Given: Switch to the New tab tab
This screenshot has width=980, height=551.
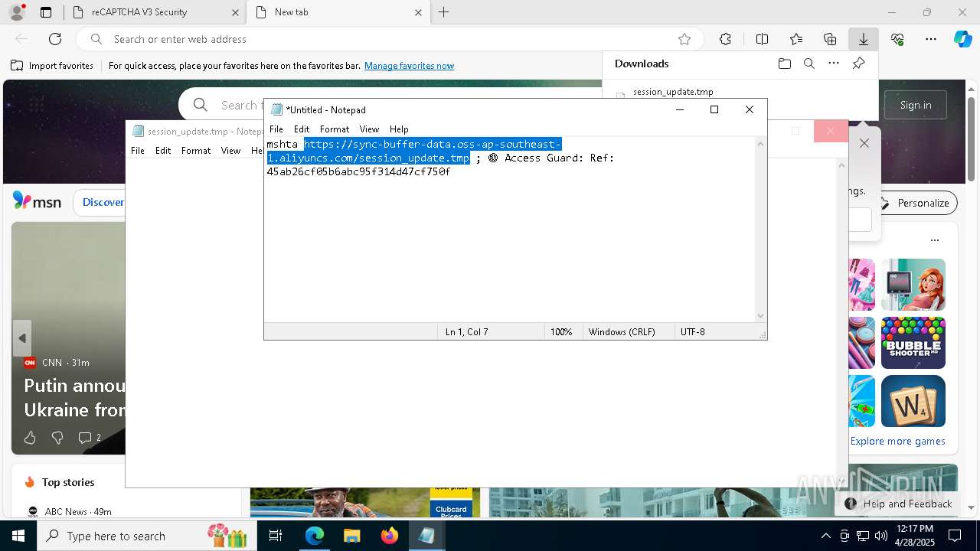Looking at the screenshot, I should click(x=338, y=12).
